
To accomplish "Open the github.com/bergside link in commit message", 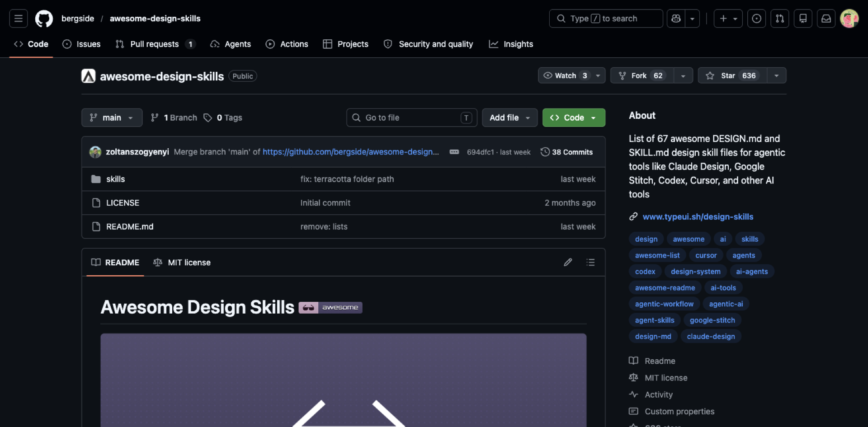I will (351, 152).
